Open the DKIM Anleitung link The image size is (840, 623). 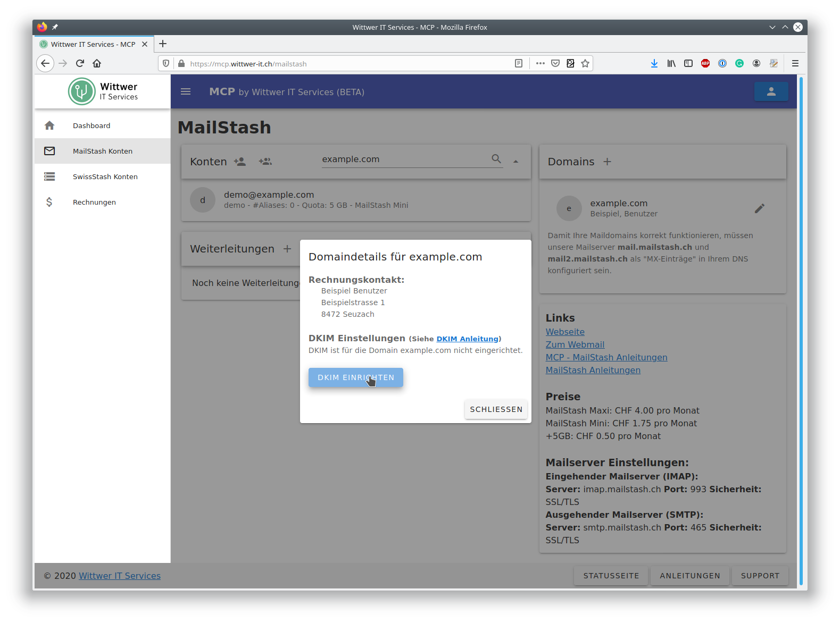coord(468,339)
